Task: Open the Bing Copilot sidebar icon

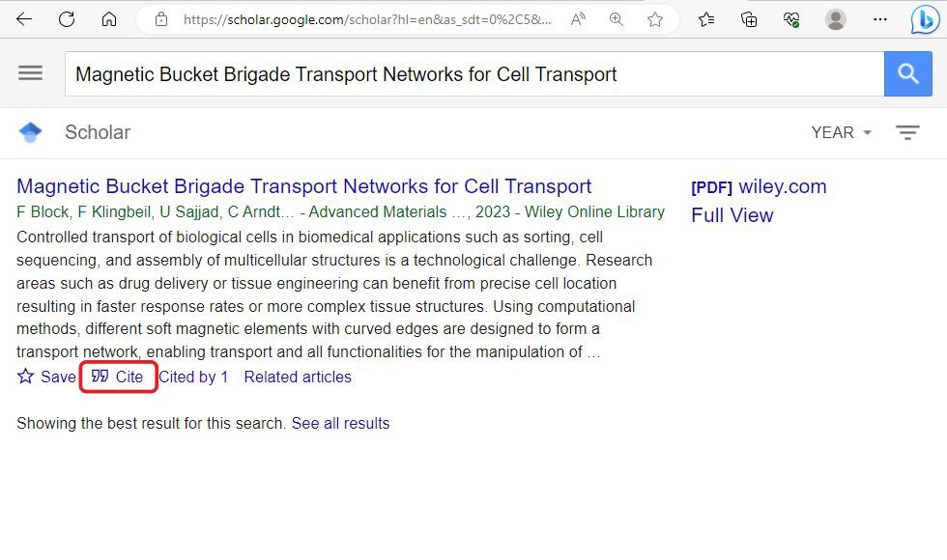Action: pos(925,19)
